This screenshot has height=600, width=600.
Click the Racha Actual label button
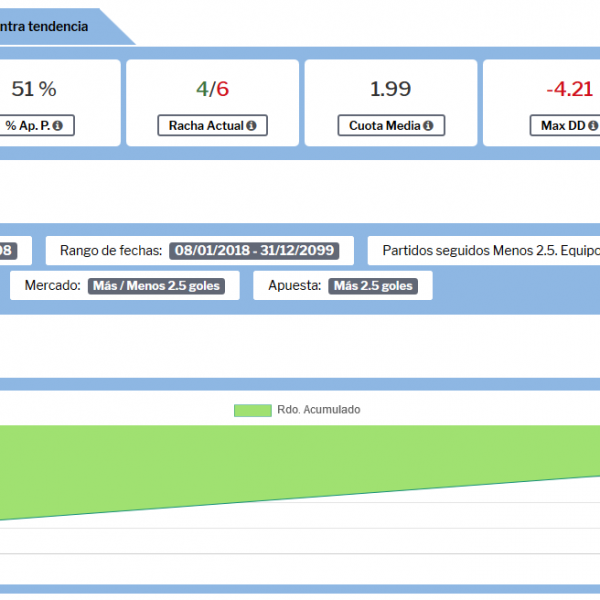tap(212, 125)
